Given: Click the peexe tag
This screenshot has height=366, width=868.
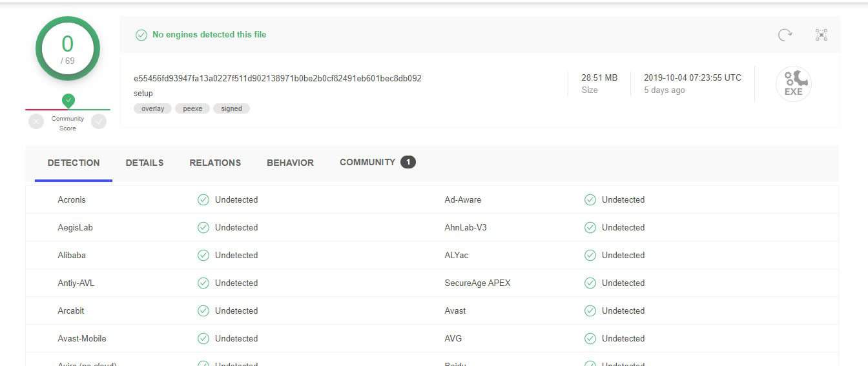Looking at the screenshot, I should 192,108.
